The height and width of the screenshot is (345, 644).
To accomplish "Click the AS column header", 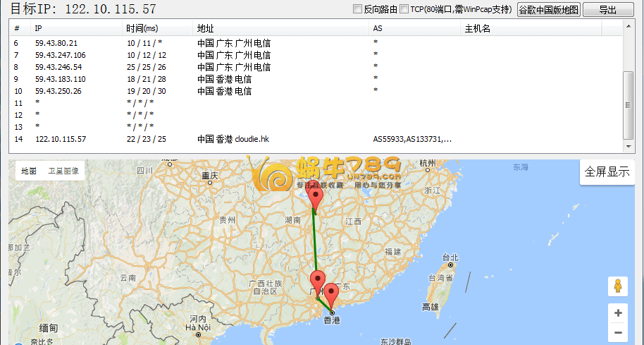I will (x=378, y=29).
